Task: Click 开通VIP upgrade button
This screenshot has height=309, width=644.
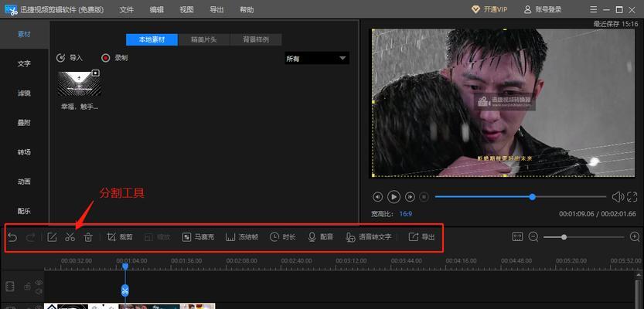Action: 489,9
